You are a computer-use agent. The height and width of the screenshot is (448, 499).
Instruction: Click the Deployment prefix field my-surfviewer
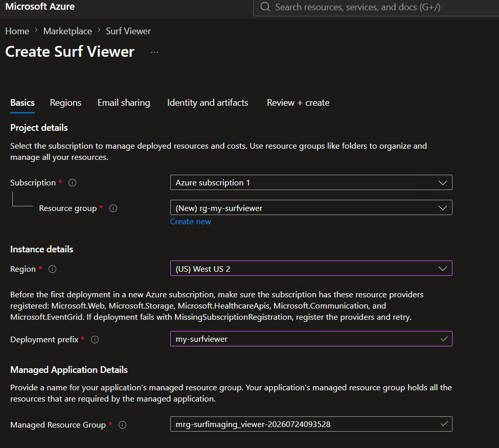[x=311, y=339]
